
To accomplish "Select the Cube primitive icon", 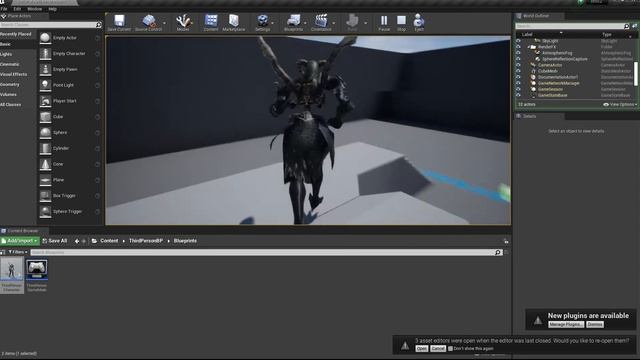I will (x=45, y=117).
